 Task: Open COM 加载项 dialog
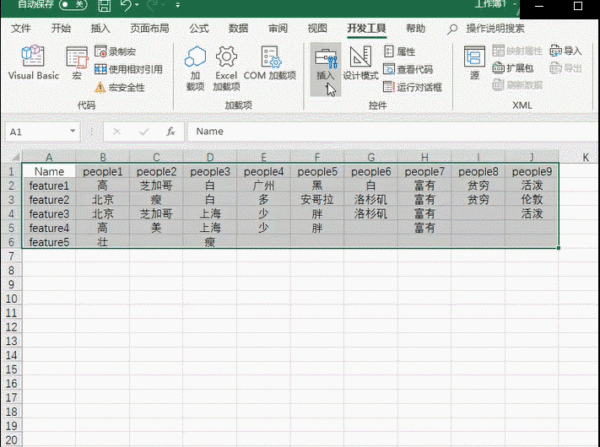[270, 63]
